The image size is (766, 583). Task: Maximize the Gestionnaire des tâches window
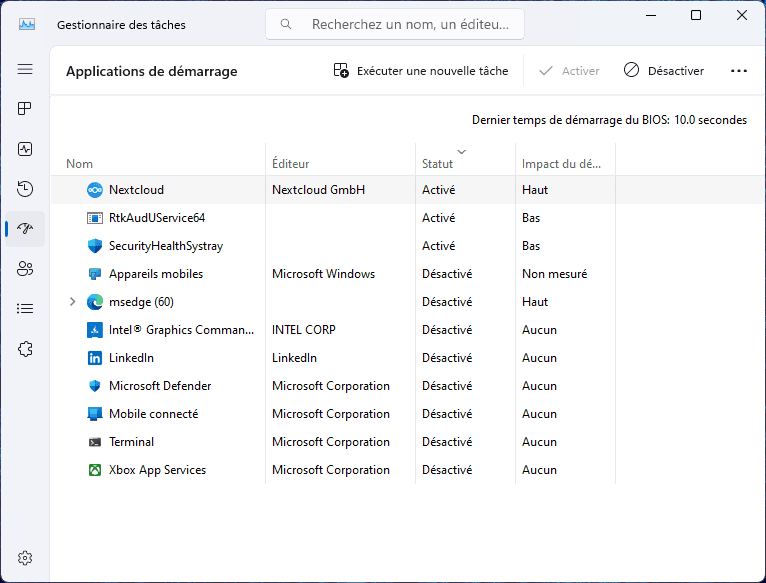(696, 15)
